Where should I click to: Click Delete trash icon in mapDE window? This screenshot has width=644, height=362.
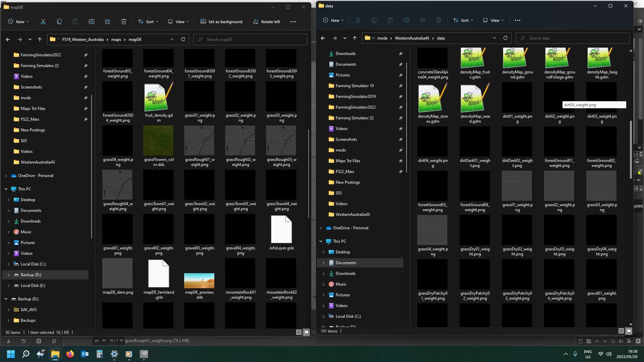tap(124, 22)
